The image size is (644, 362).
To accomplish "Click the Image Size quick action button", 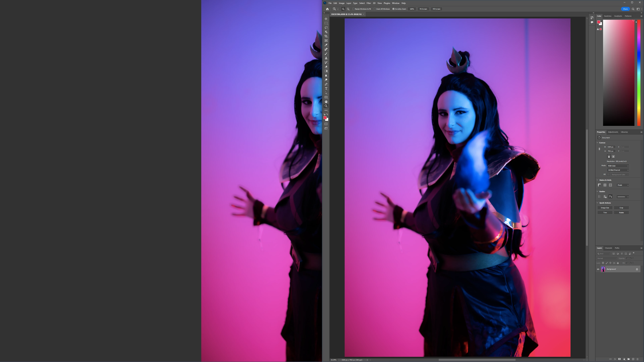I will click(x=605, y=208).
